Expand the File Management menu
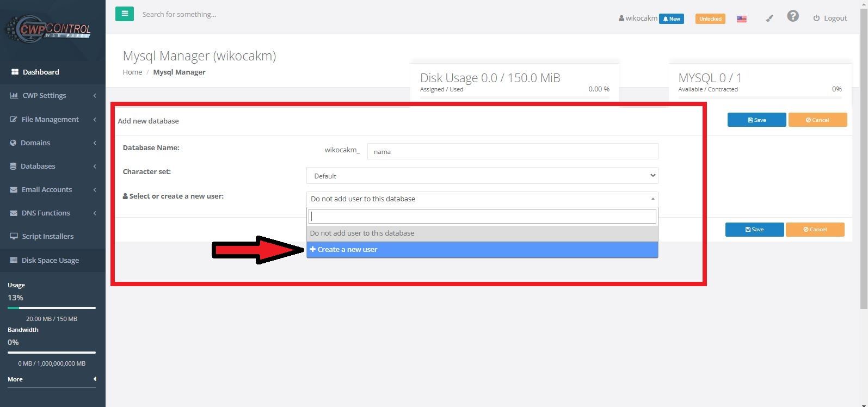The height and width of the screenshot is (407, 868). coord(53,119)
